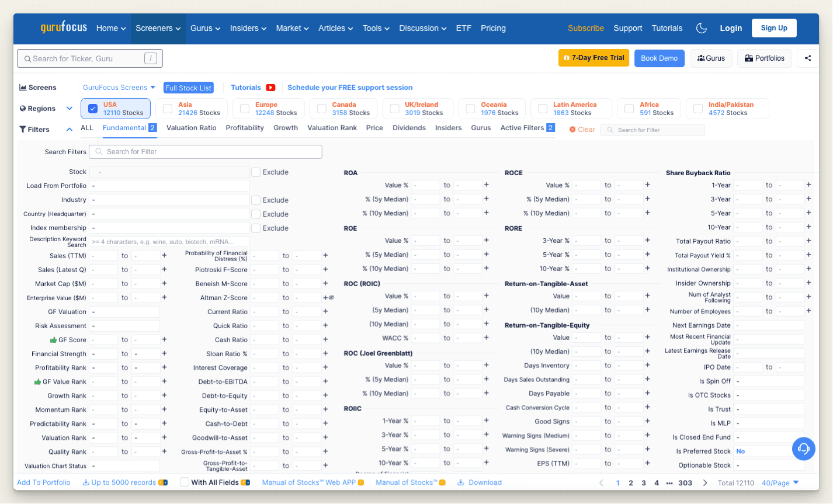Viewport: 833px width, 504px height.
Task: Check the Europe region checkbox
Action: point(245,109)
